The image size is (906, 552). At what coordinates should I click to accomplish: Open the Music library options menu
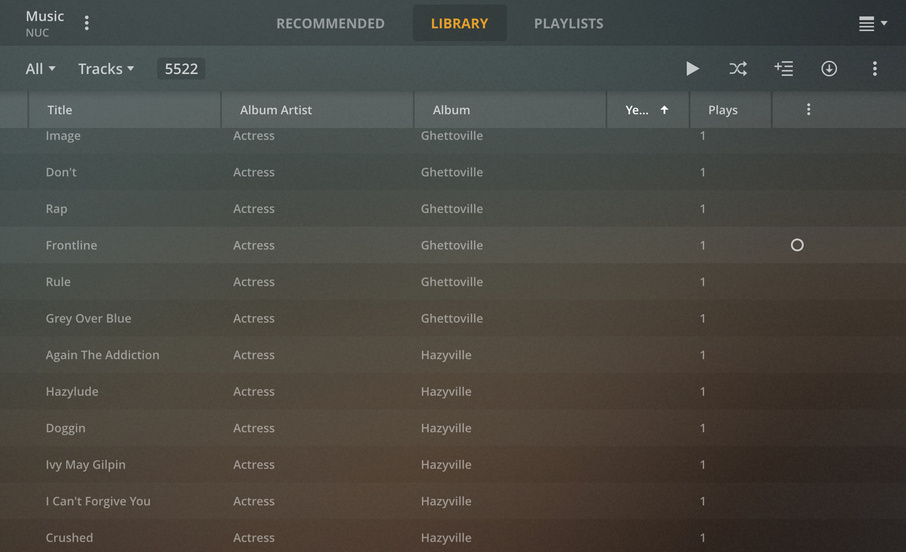pos(87,23)
